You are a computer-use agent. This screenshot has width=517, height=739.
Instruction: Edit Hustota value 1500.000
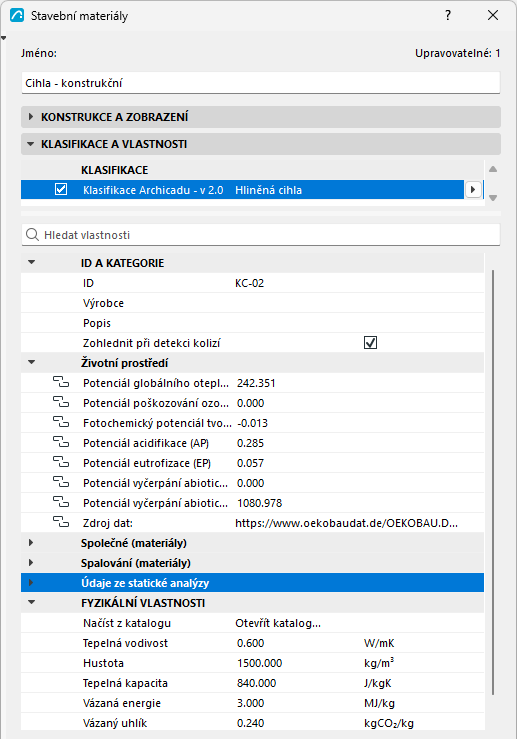(x=260, y=663)
